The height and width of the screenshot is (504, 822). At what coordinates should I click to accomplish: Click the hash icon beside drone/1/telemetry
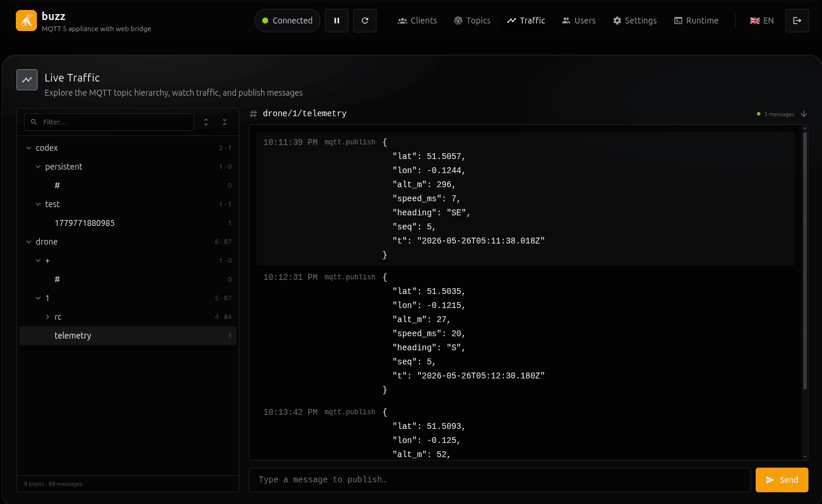tap(253, 114)
